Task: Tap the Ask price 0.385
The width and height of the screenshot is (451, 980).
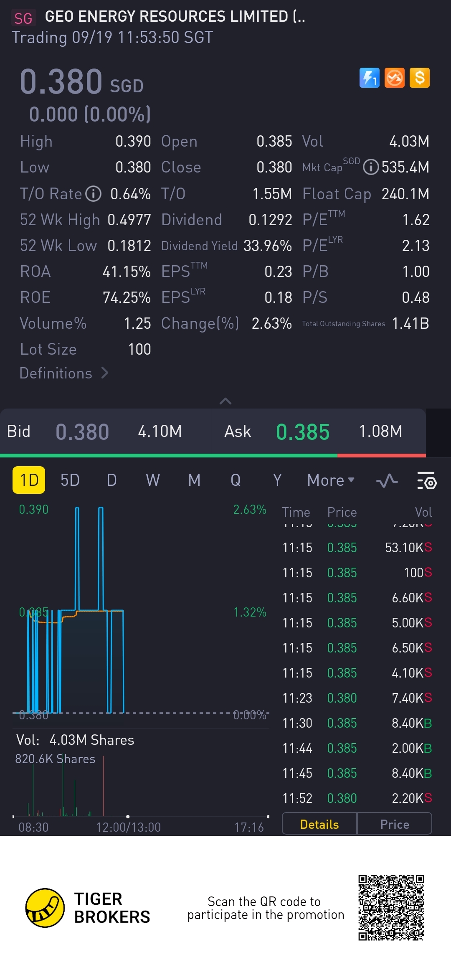Action: 303,432
